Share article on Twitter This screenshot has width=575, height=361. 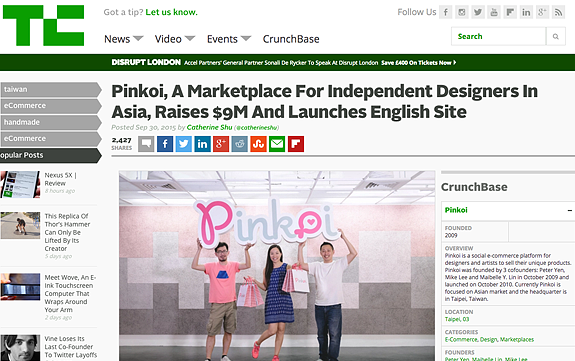pyautogui.click(x=184, y=144)
